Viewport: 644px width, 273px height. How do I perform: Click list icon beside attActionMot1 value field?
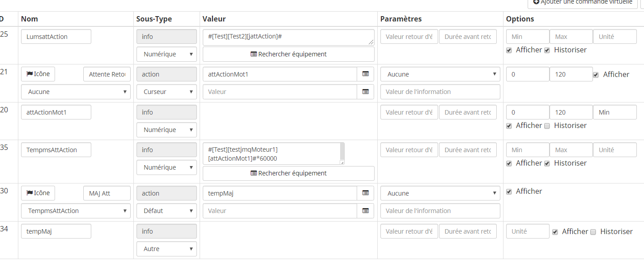[x=365, y=74]
